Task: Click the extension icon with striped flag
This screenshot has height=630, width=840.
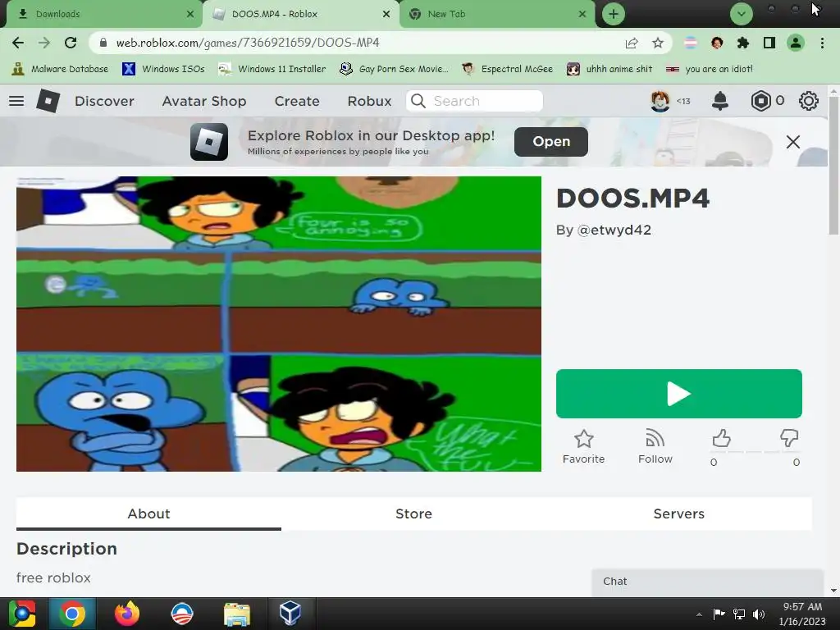Action: click(x=691, y=43)
